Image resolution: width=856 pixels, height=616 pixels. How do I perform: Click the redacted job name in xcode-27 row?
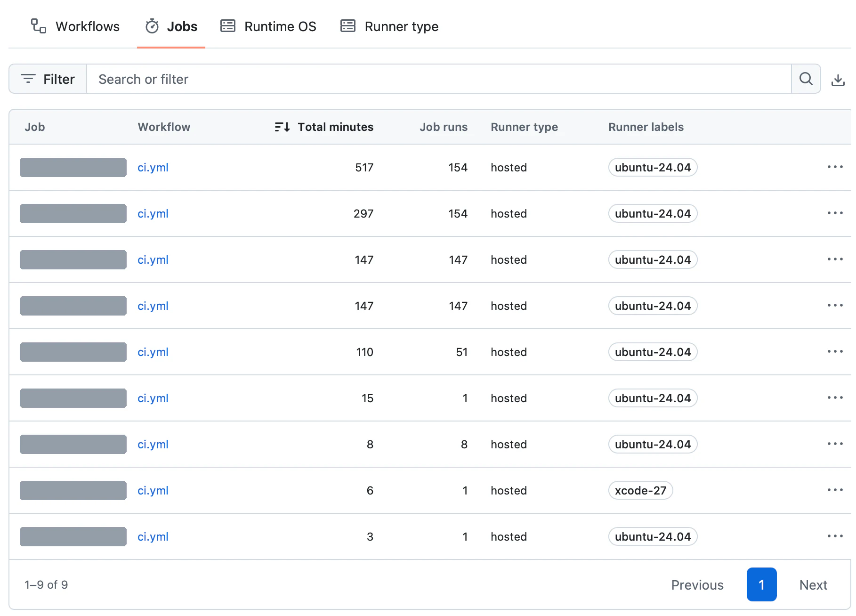[x=73, y=490]
